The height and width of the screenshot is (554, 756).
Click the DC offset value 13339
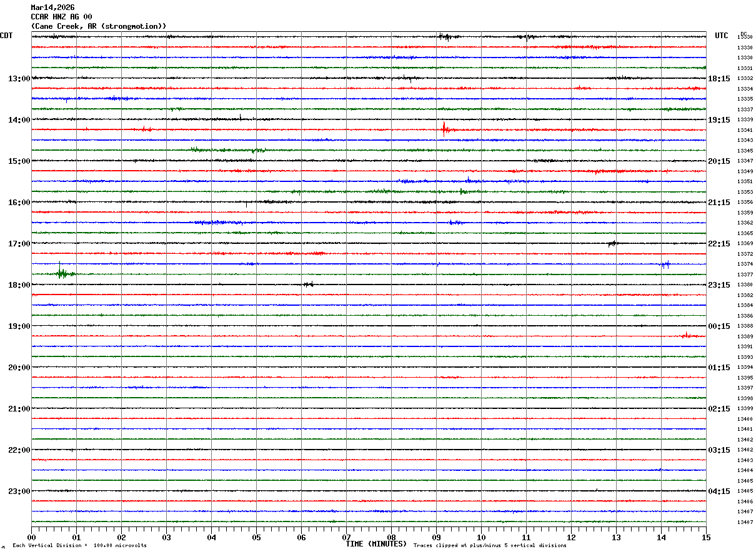(745, 120)
